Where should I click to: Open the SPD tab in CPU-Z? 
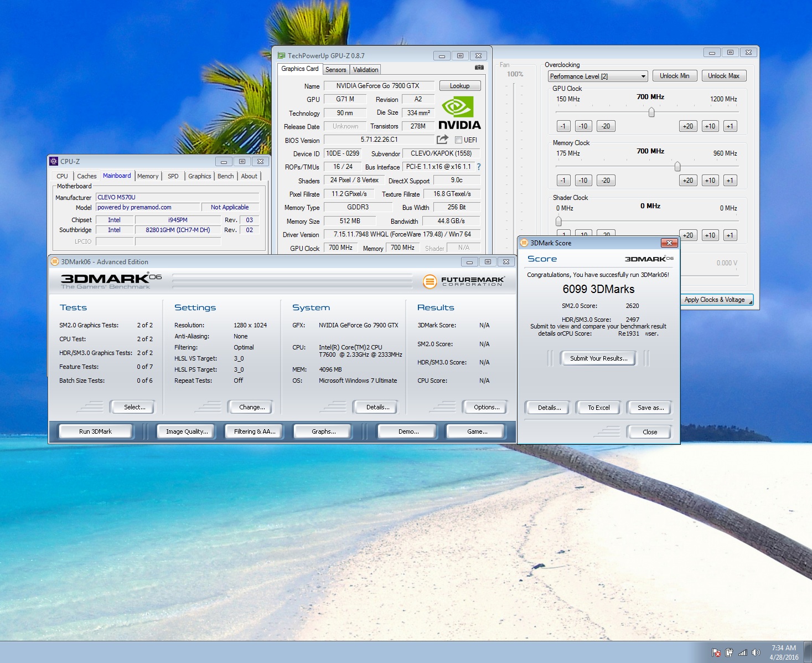point(173,176)
